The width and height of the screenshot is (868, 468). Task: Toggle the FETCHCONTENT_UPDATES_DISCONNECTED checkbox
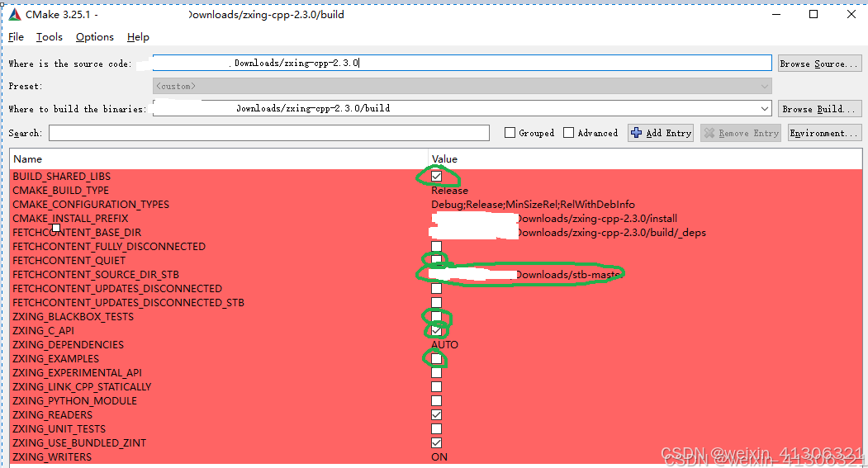click(436, 288)
